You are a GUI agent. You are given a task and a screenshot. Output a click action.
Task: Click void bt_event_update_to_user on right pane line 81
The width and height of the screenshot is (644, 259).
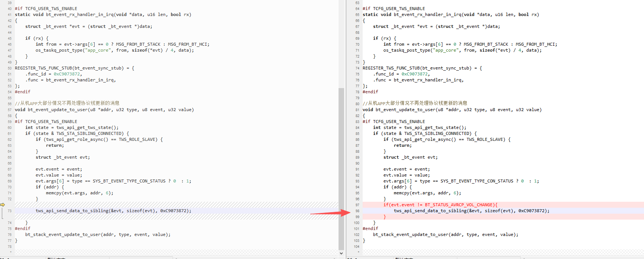click(452, 110)
